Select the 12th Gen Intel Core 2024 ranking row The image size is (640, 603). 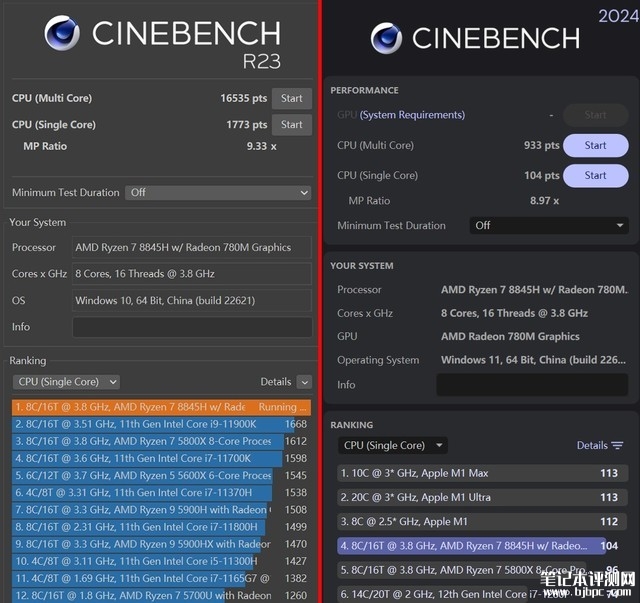482,594
